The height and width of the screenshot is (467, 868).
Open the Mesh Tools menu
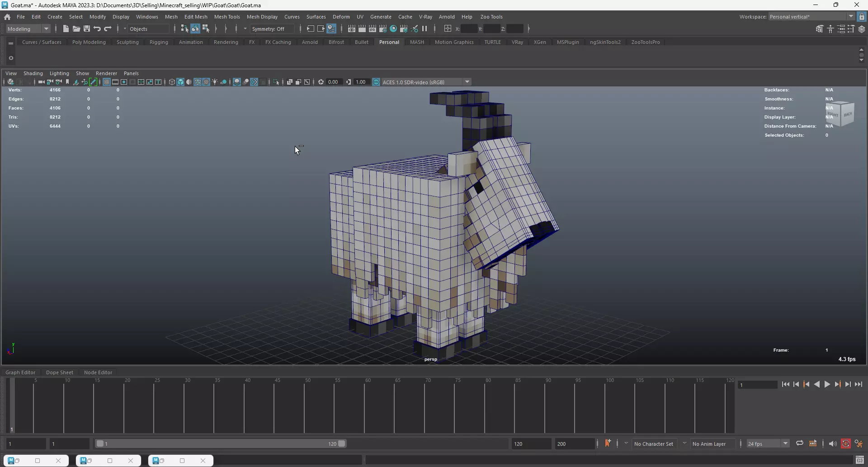227,17
